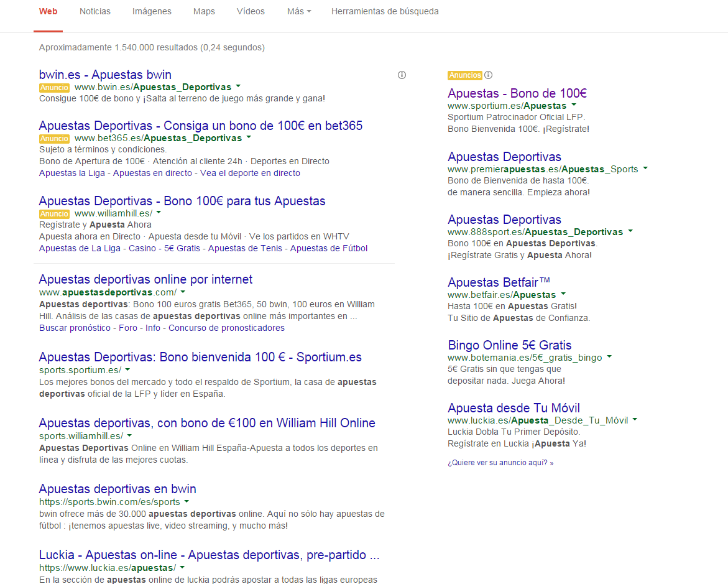Open the Web tab
Viewport: 728px width, 584px height.
[x=48, y=11]
